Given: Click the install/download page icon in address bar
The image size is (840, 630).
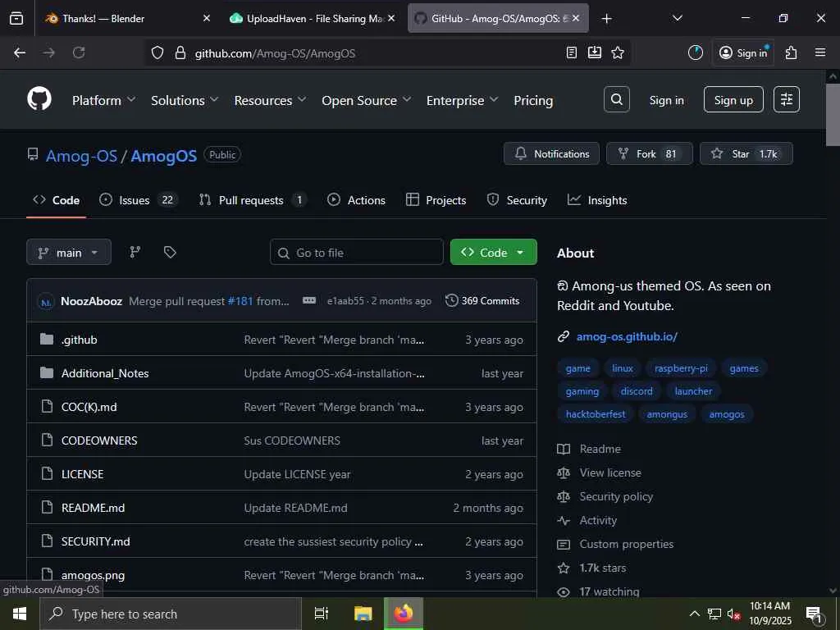Looking at the screenshot, I should [x=595, y=52].
